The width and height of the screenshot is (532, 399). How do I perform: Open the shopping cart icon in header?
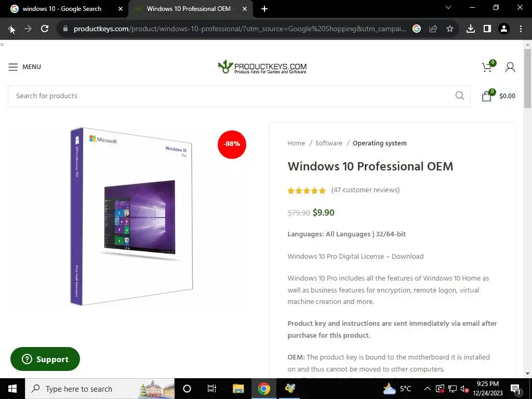488,67
